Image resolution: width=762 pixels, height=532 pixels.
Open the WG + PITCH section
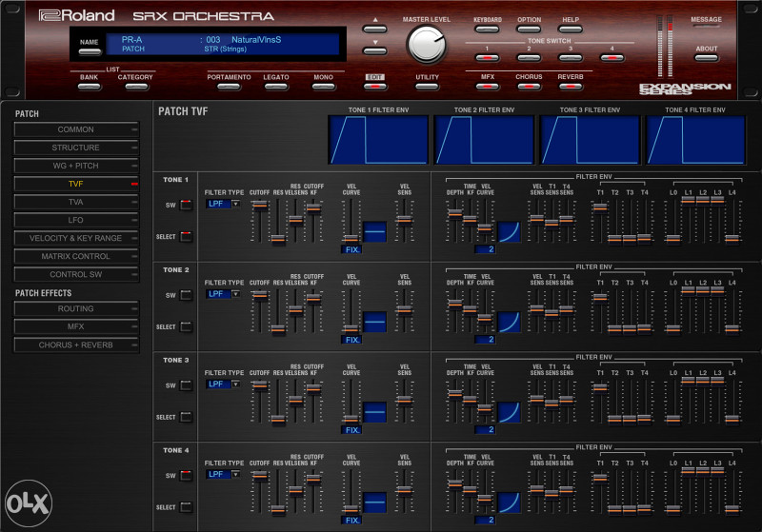(x=76, y=166)
